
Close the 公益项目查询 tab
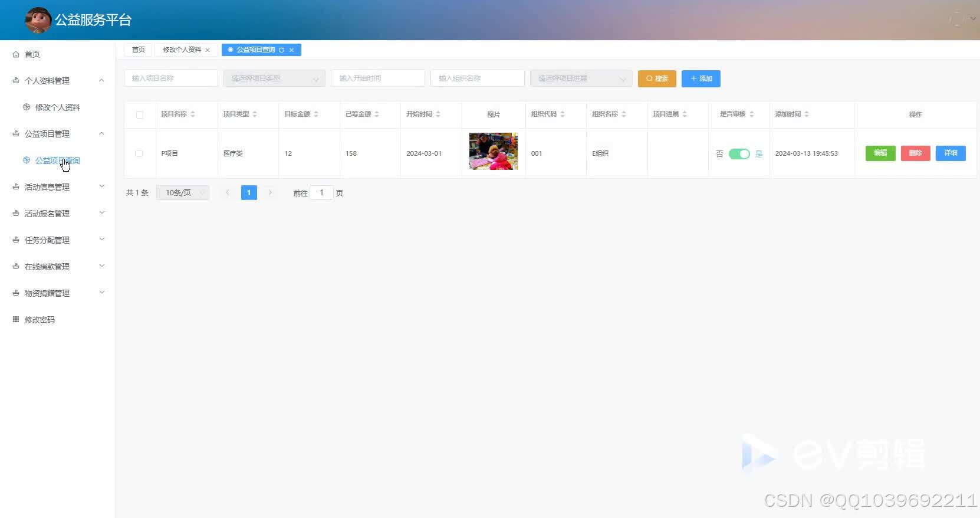tap(291, 50)
